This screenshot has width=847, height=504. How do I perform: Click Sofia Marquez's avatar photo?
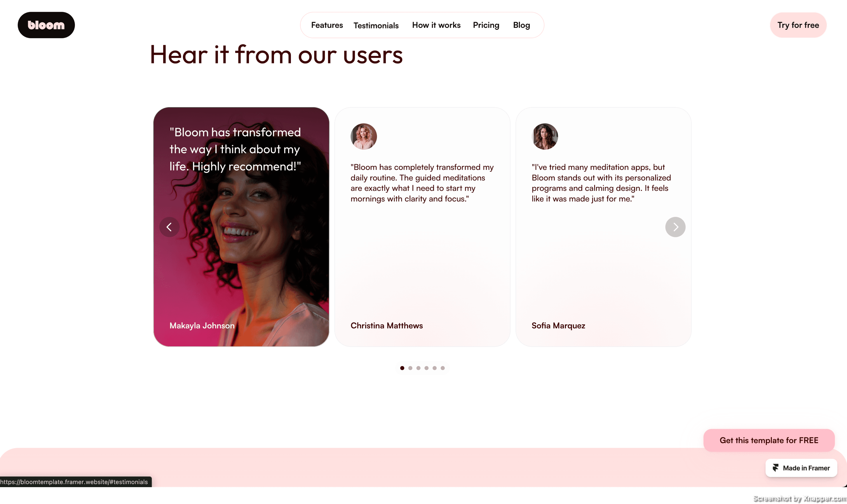pyautogui.click(x=545, y=136)
